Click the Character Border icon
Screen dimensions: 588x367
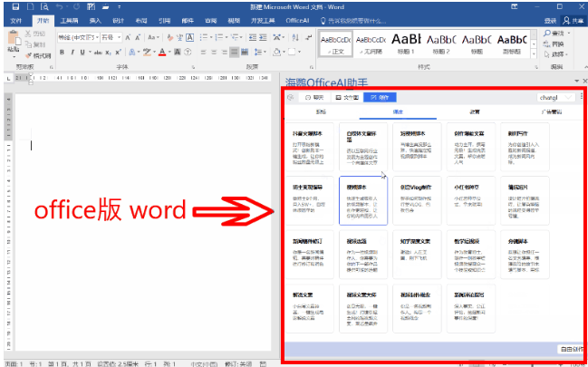(x=189, y=37)
